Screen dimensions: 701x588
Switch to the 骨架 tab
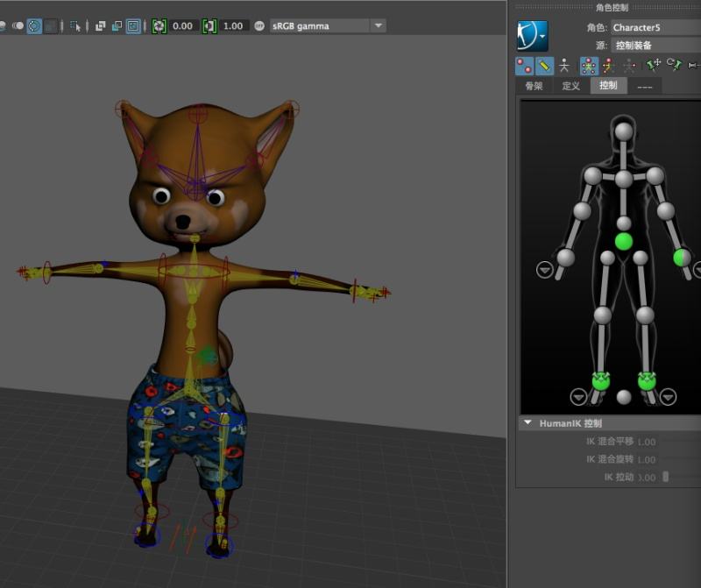click(x=534, y=86)
